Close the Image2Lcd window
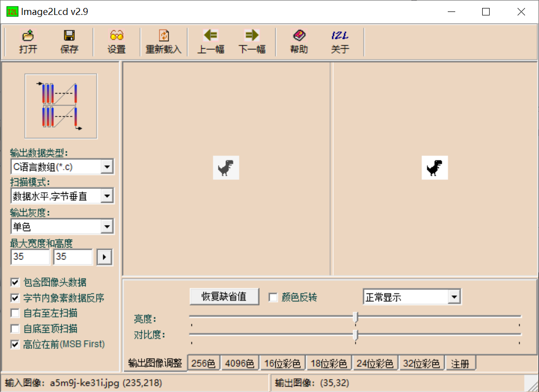Image resolution: width=539 pixels, height=392 pixels. 521,11
